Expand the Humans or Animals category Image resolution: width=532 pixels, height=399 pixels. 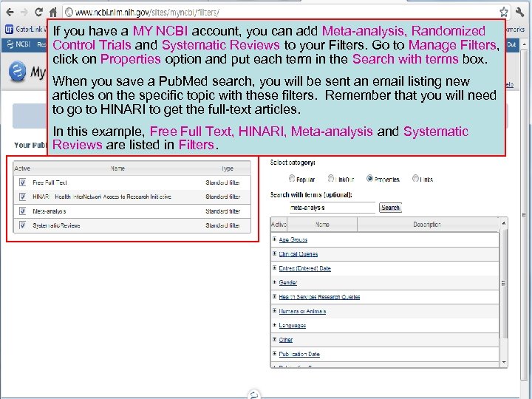pos(274,310)
